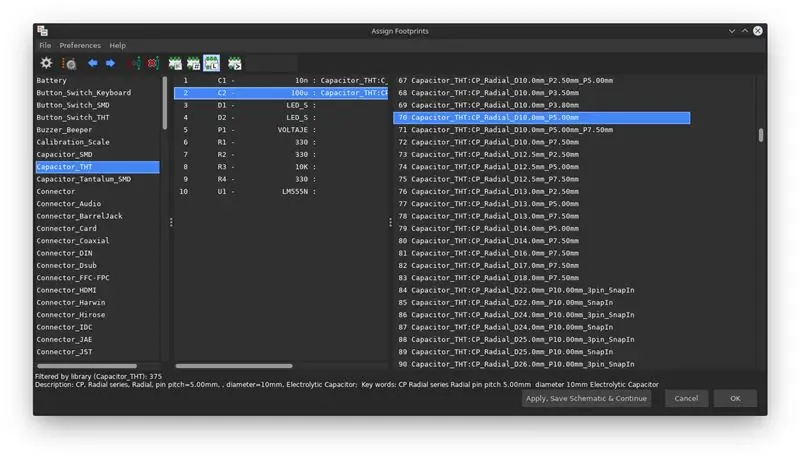The image size is (800, 458).
Task: Click the Cancel button
Action: click(x=686, y=398)
